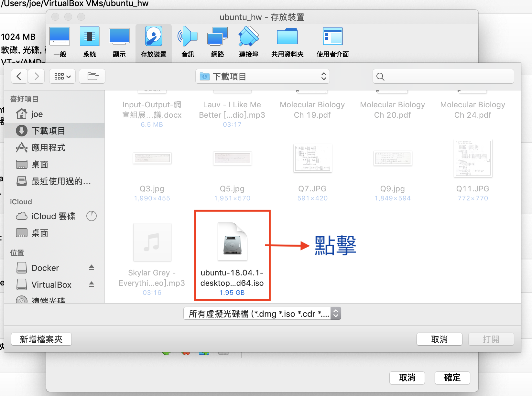Select 應用程式 in the sidebar
The image size is (532, 396).
pyautogui.click(x=54, y=148)
